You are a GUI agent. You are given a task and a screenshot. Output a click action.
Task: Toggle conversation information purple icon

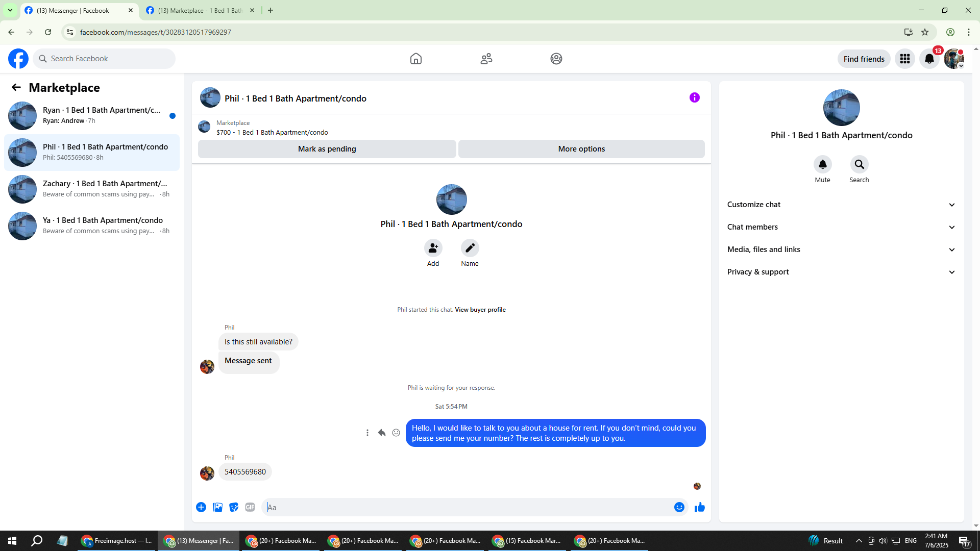coord(694,97)
